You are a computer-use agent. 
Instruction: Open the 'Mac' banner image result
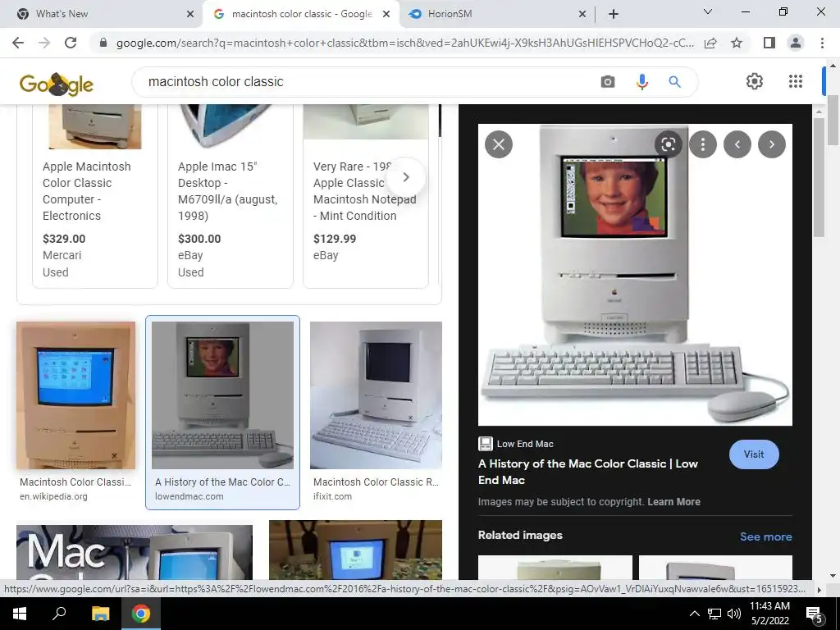tap(135, 552)
